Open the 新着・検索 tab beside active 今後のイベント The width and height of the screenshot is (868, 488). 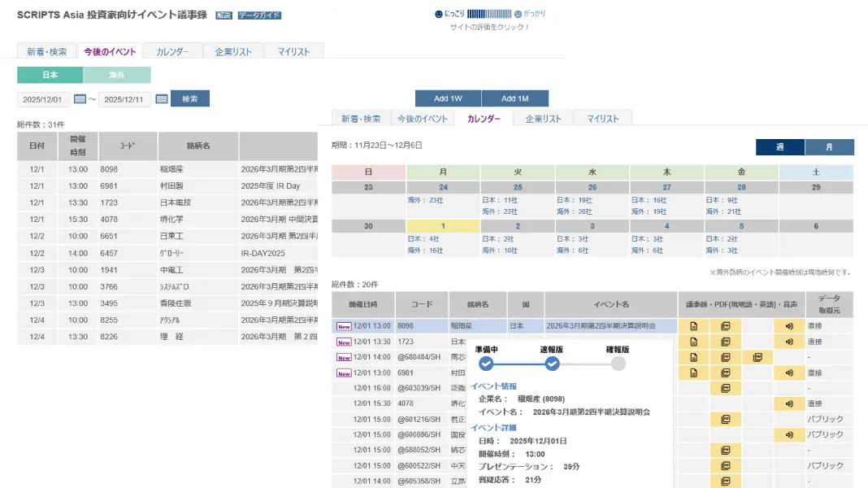point(47,51)
